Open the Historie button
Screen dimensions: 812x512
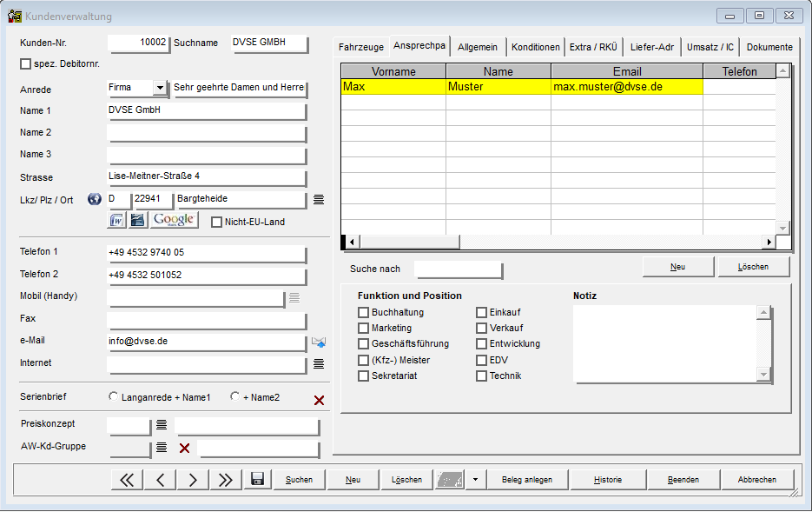coord(608,480)
